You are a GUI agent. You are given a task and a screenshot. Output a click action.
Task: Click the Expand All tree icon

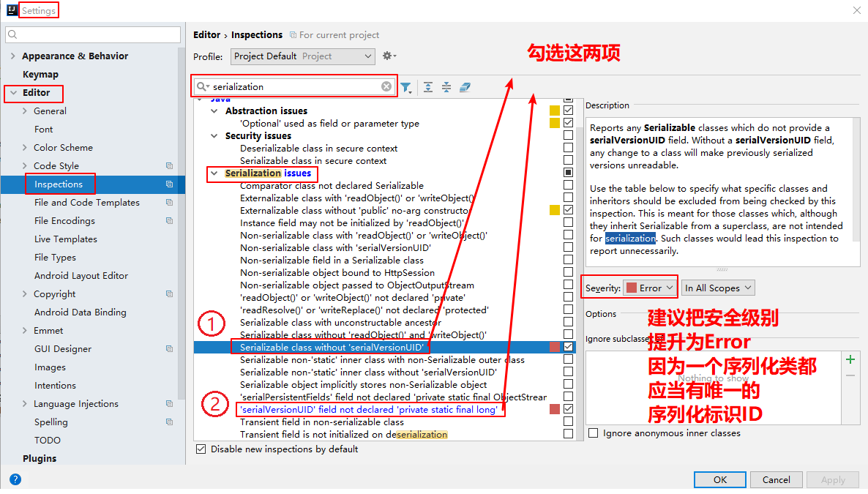(428, 87)
